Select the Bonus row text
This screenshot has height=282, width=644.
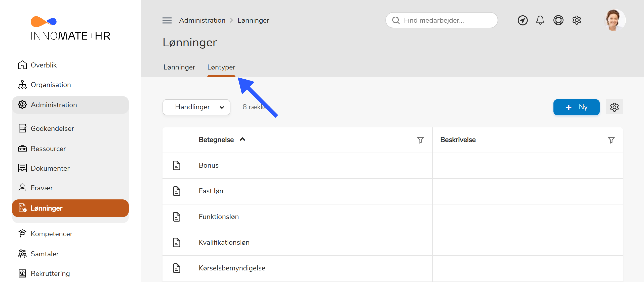click(209, 165)
